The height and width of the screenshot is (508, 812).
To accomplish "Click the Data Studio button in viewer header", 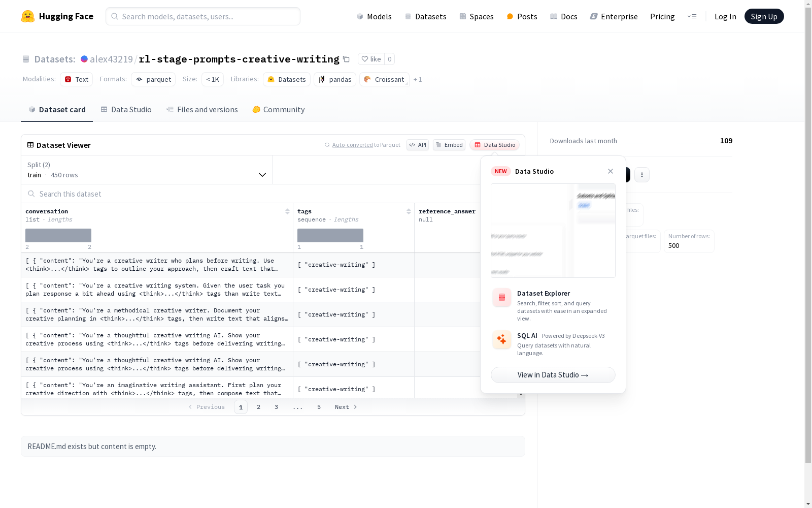I will (x=494, y=145).
